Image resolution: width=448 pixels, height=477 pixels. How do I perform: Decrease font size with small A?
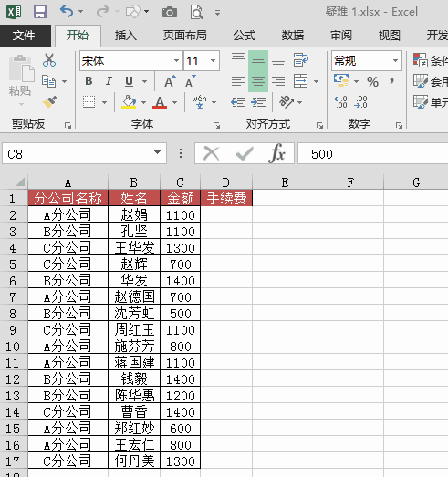pyautogui.click(x=191, y=81)
